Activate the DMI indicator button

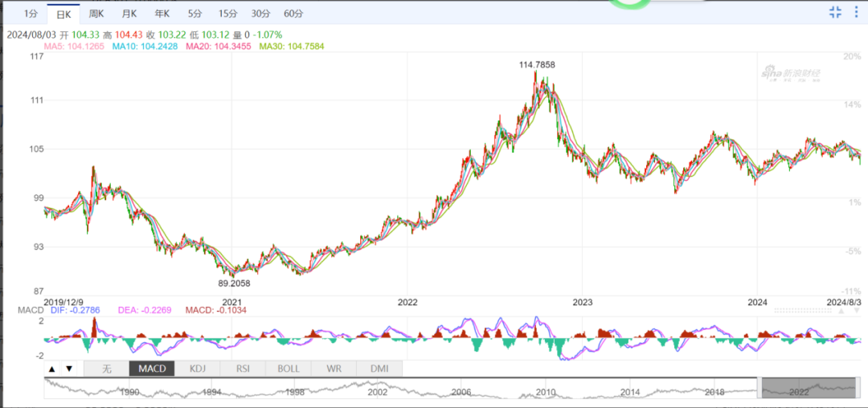point(379,369)
